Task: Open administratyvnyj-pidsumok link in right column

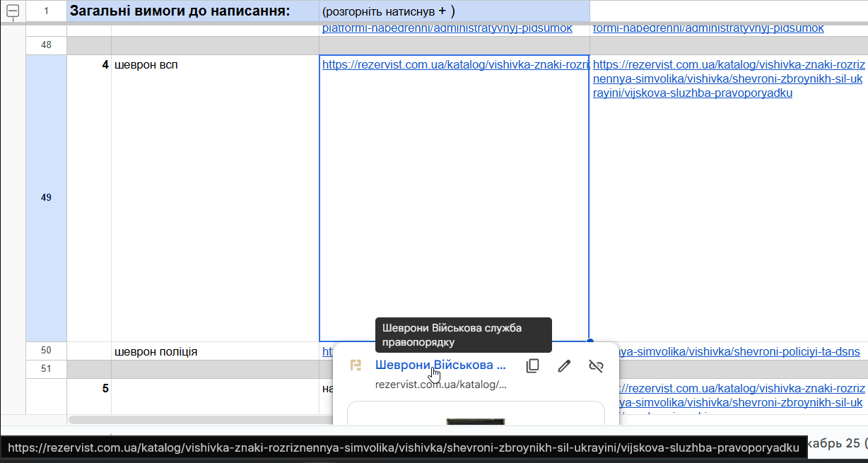Action: pyautogui.click(x=708, y=29)
